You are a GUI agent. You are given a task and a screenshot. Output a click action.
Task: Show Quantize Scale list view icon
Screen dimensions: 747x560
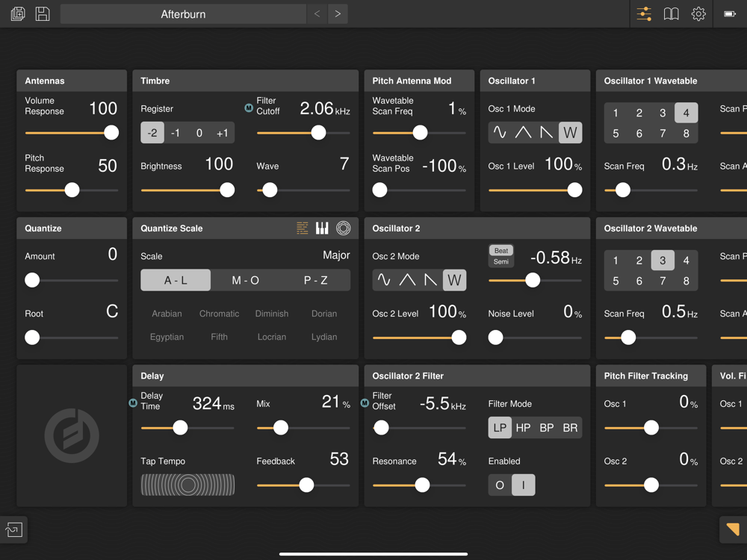pos(302,228)
